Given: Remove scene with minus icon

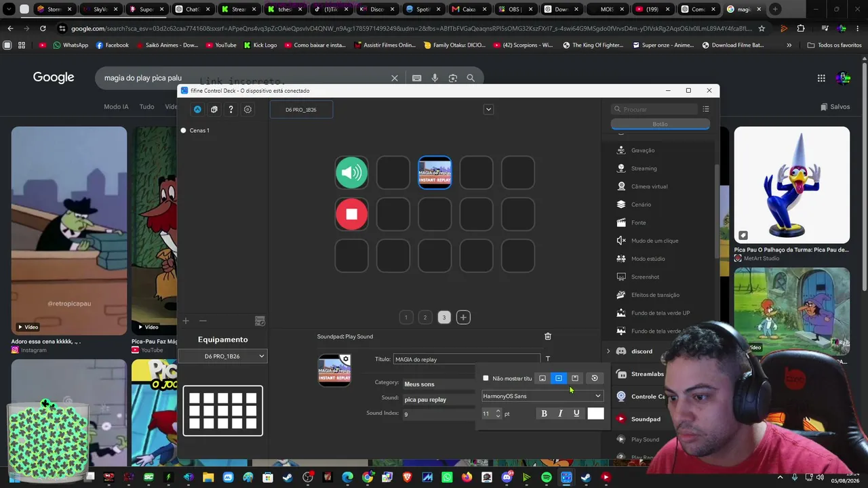Looking at the screenshot, I should click(203, 321).
